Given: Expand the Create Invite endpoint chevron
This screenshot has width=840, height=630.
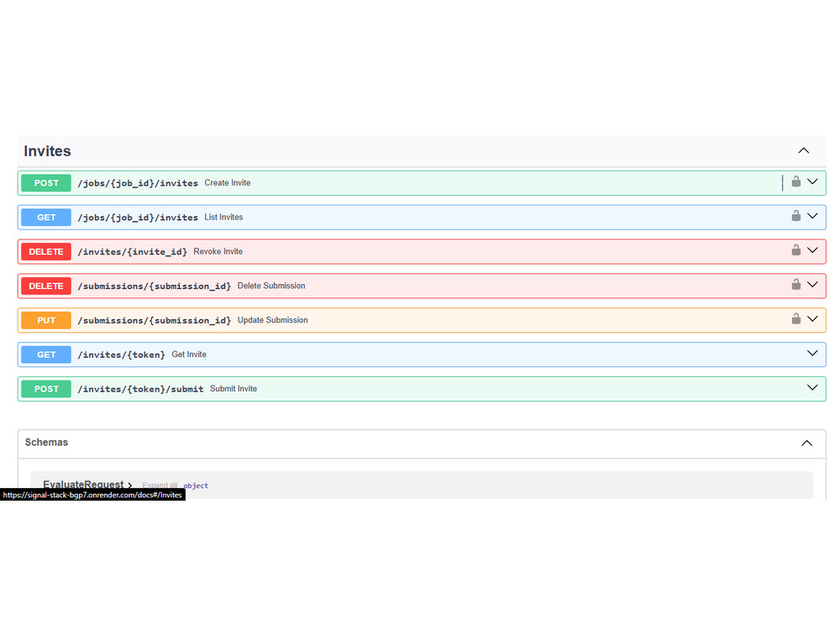Looking at the screenshot, I should pyautogui.click(x=812, y=181).
